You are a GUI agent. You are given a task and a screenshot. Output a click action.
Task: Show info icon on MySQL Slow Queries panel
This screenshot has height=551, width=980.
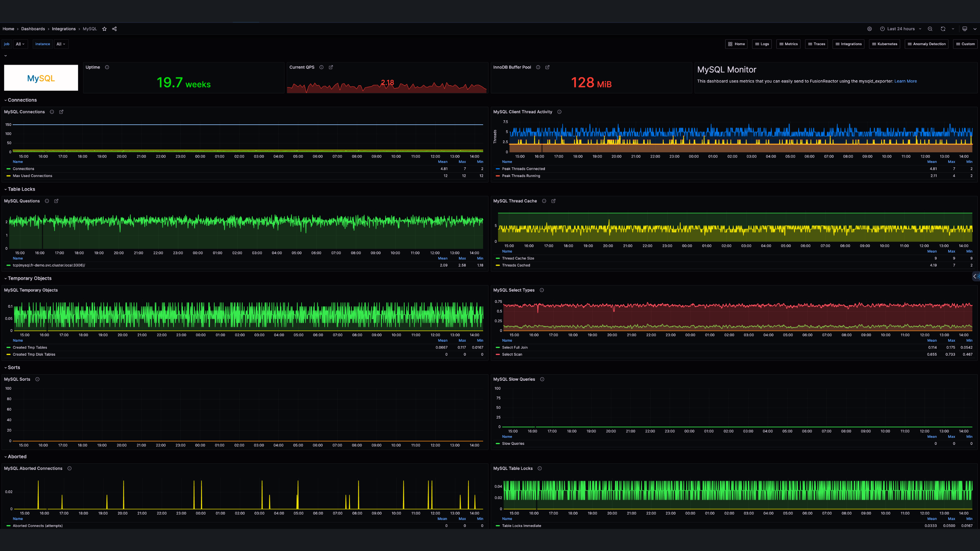pos(542,379)
